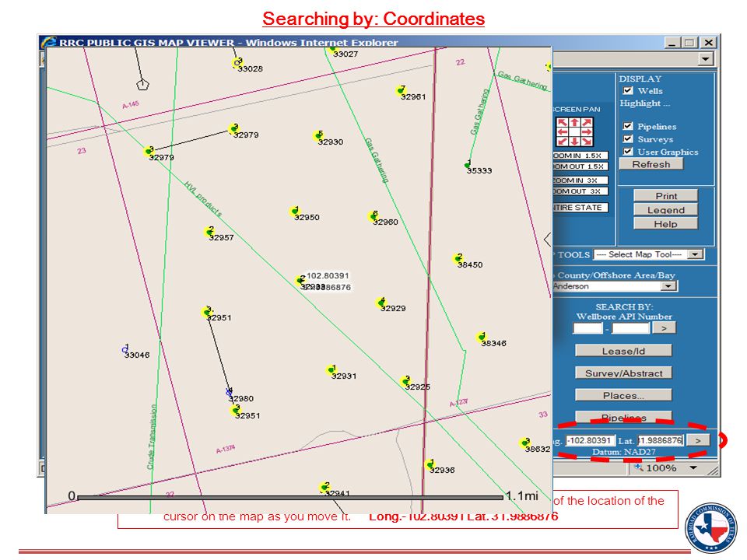Viewport: 747px width, 560px height.
Task: Select the well symbol labeled 38346
Action: [x=481, y=337]
